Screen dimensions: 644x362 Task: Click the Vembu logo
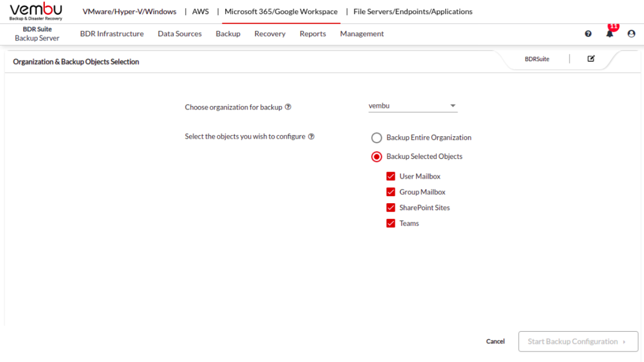click(x=36, y=11)
